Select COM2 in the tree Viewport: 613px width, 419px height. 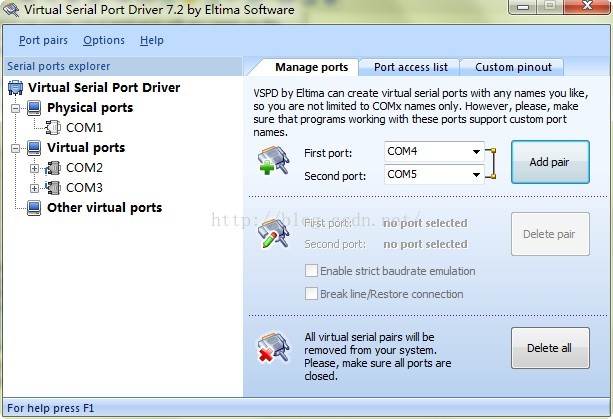(84, 168)
